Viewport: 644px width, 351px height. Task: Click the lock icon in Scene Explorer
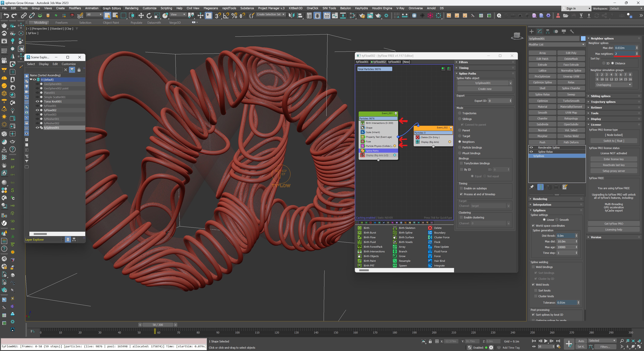[x=79, y=70]
